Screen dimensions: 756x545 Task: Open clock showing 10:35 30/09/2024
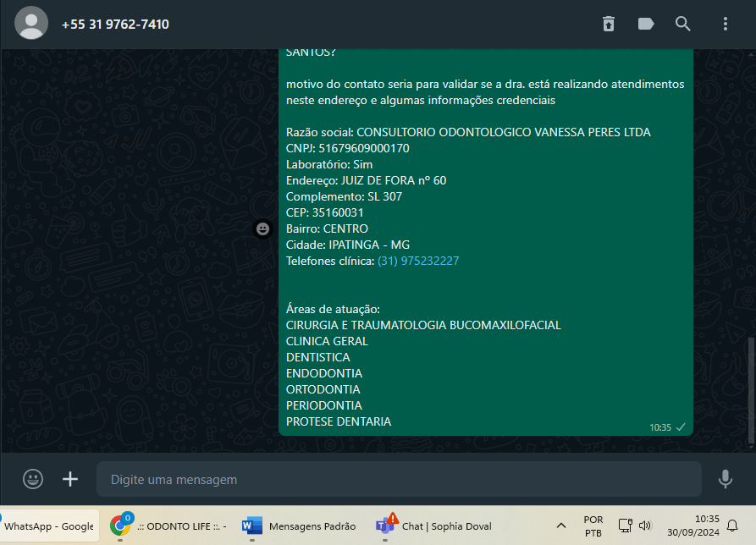coord(693,526)
